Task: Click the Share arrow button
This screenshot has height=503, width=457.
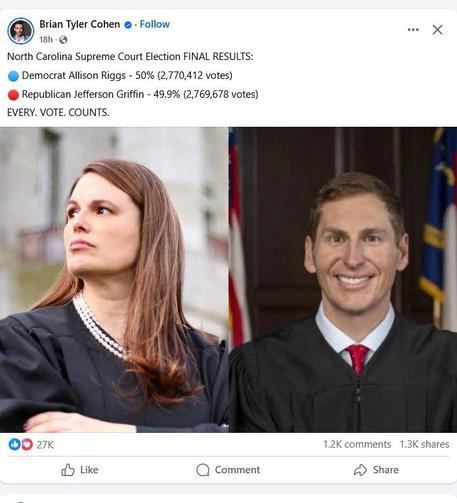Action: (376, 470)
